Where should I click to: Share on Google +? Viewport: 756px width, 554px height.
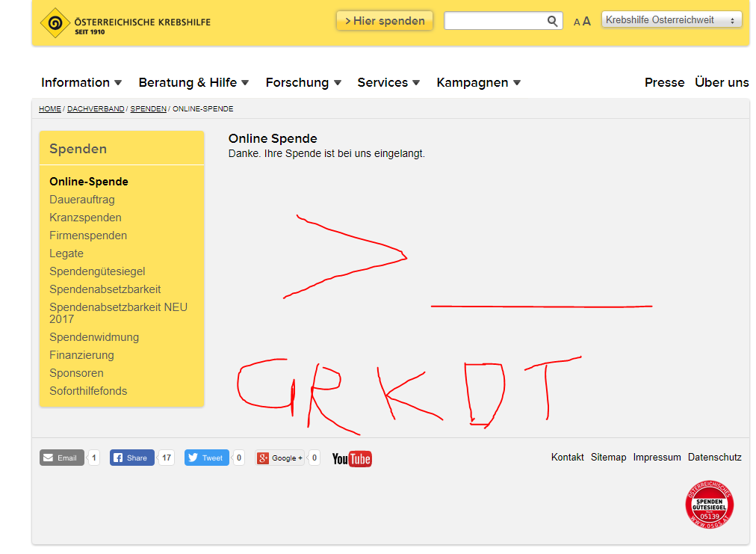pos(280,458)
